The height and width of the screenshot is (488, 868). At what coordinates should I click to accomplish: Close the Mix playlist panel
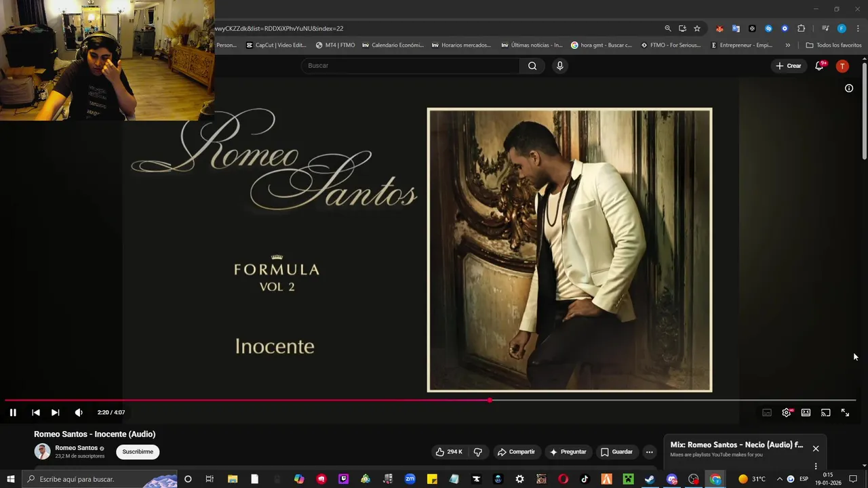click(x=816, y=449)
